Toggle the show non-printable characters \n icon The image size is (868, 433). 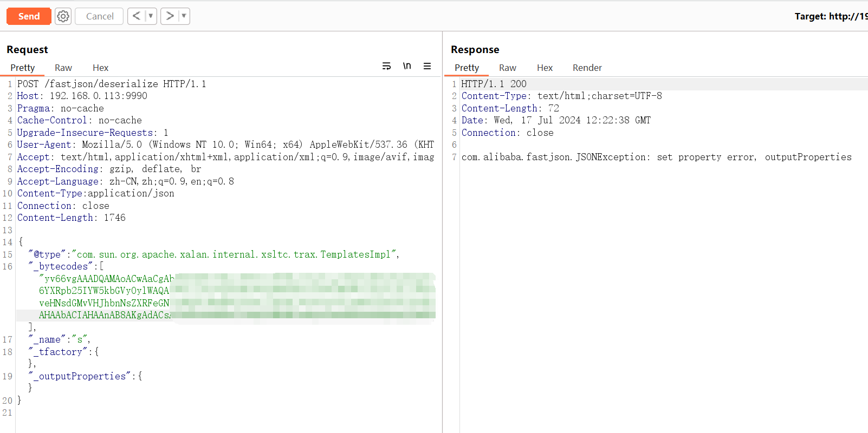coord(407,66)
